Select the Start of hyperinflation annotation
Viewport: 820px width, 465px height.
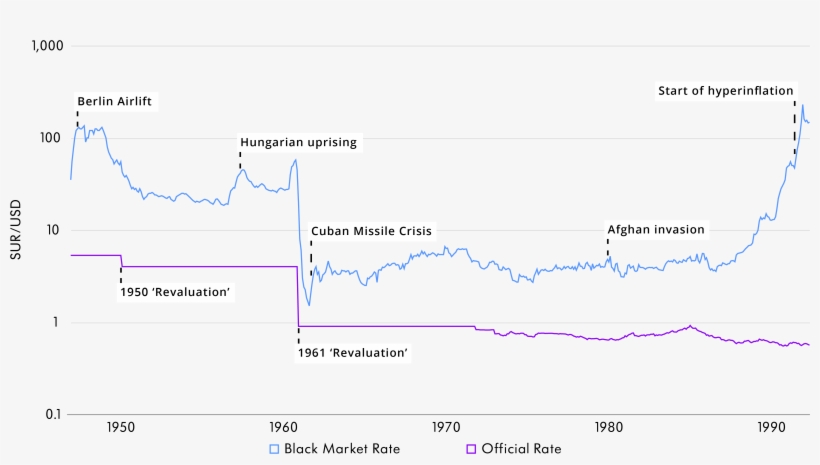pyautogui.click(x=726, y=91)
